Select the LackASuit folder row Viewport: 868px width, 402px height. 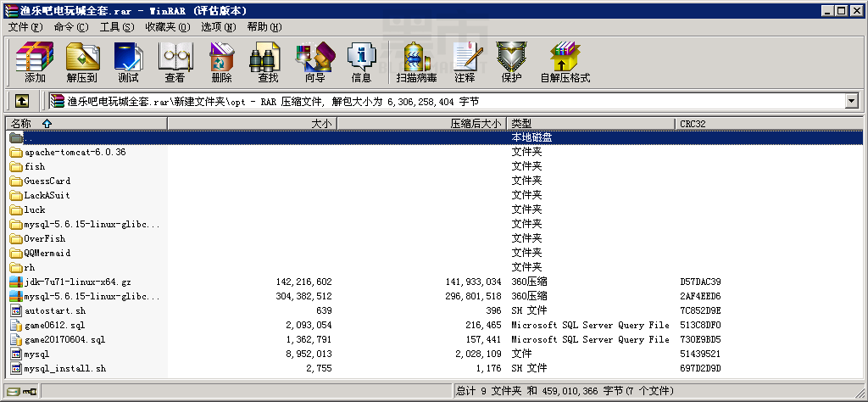click(x=435, y=195)
